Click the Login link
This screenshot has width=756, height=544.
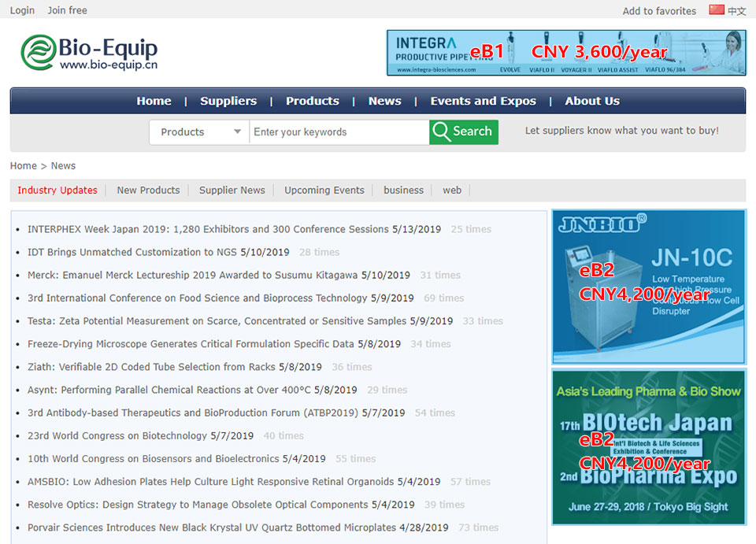tap(22, 10)
